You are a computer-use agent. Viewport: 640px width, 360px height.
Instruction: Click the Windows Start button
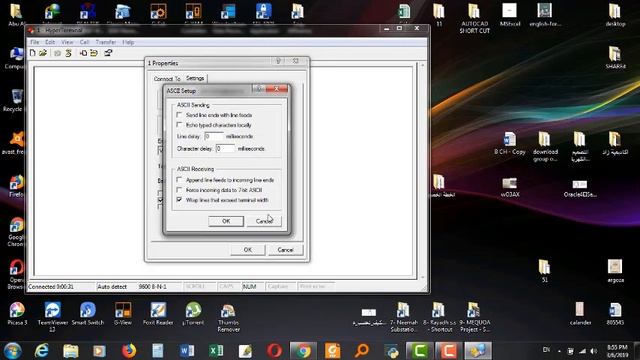point(12,351)
